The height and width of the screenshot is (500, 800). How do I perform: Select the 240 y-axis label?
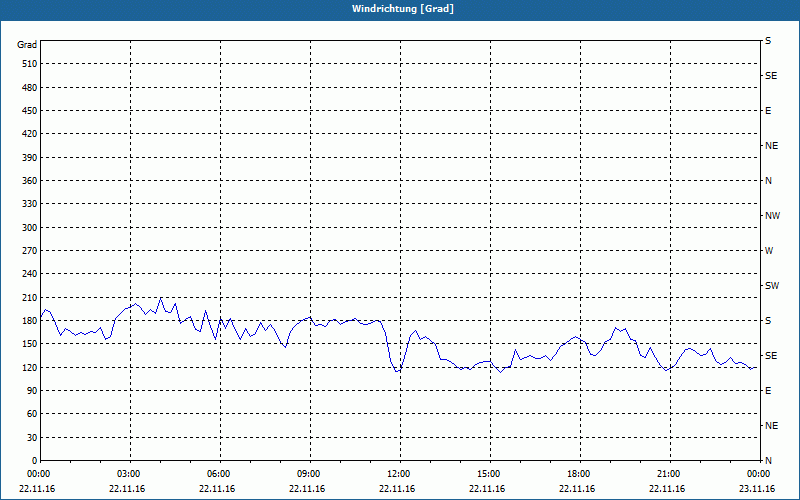click(30, 274)
